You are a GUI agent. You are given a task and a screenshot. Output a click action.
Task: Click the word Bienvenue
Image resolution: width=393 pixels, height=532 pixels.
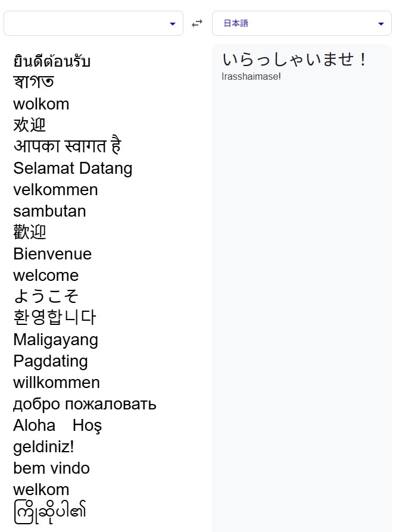click(52, 254)
